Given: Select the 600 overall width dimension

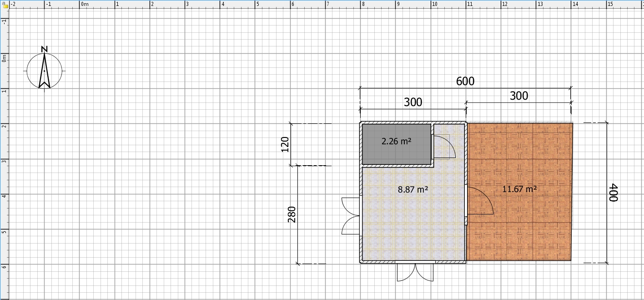Looking at the screenshot, I should (x=465, y=81).
